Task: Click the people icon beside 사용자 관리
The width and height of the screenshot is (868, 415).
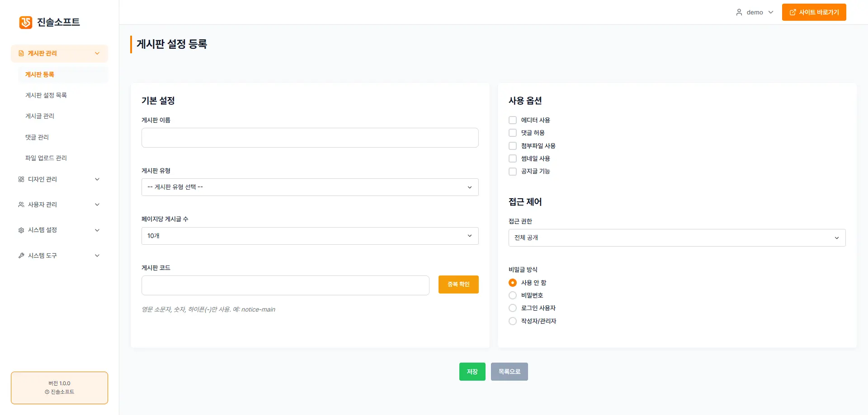Action: (x=21, y=204)
